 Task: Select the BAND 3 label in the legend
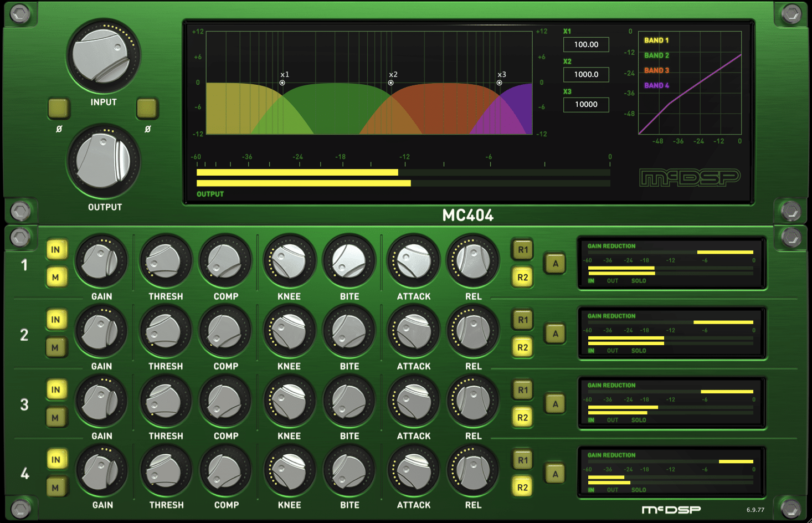(x=656, y=70)
